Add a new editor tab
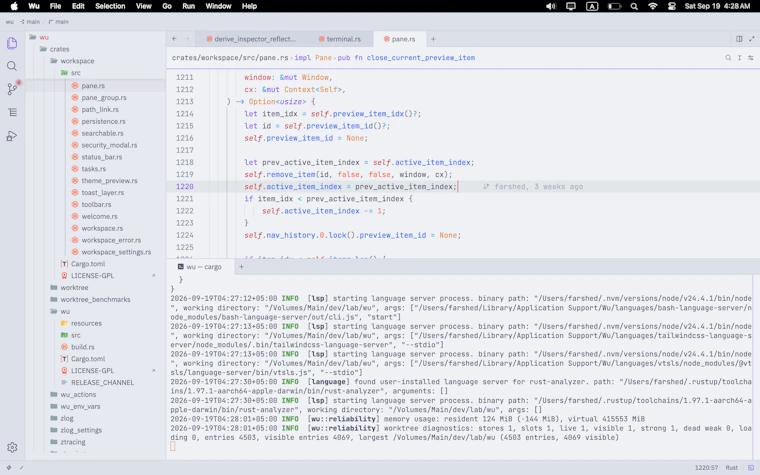The height and width of the screenshot is (475, 760). pos(433,39)
